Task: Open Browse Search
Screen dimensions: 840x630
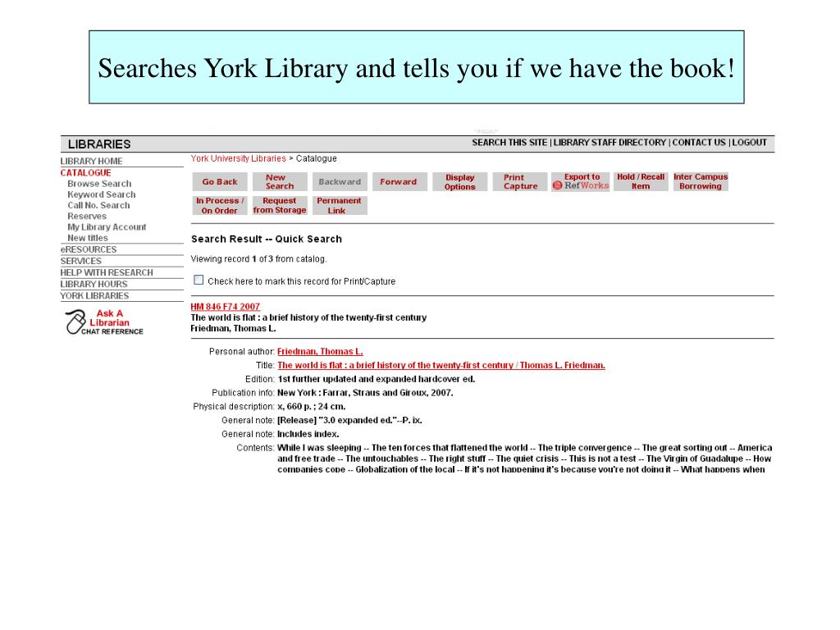Action: pos(99,184)
